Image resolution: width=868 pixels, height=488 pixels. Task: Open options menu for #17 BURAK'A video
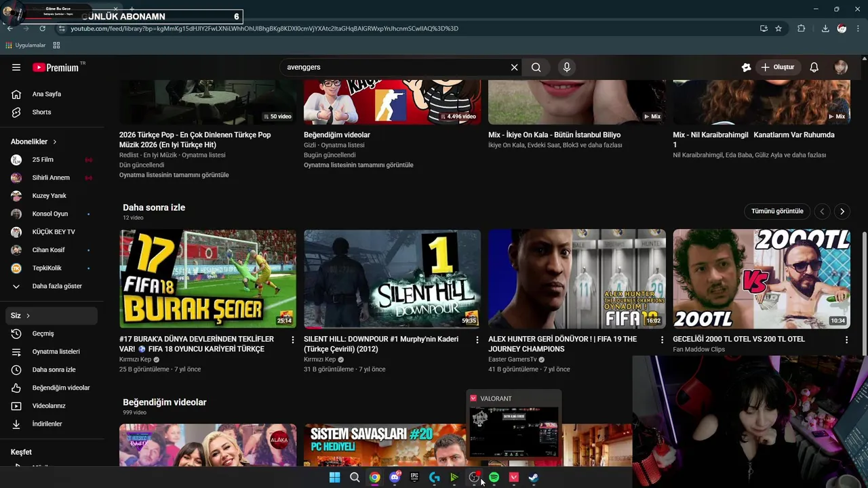[292, 340]
